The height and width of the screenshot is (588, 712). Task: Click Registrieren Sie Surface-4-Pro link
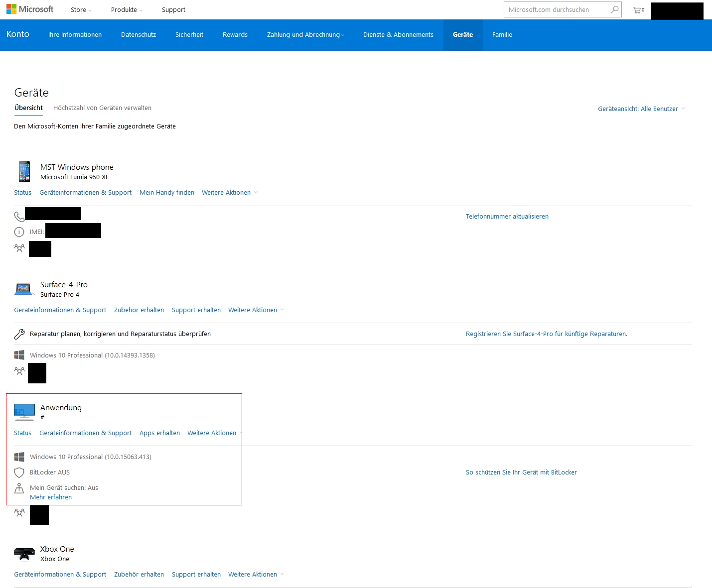[547, 334]
